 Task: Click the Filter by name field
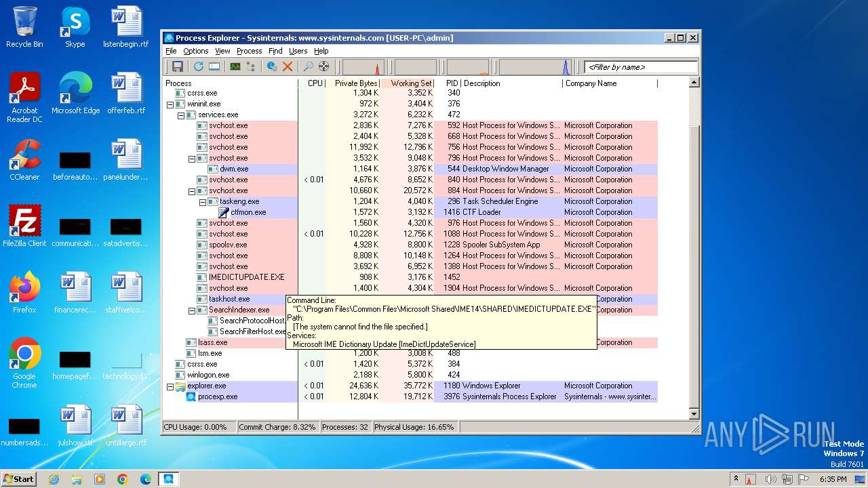click(x=641, y=67)
